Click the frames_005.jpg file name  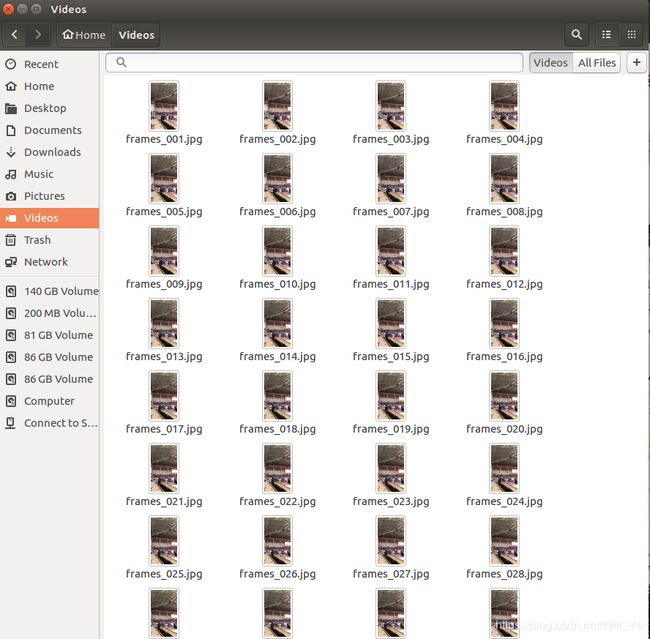[x=164, y=212]
